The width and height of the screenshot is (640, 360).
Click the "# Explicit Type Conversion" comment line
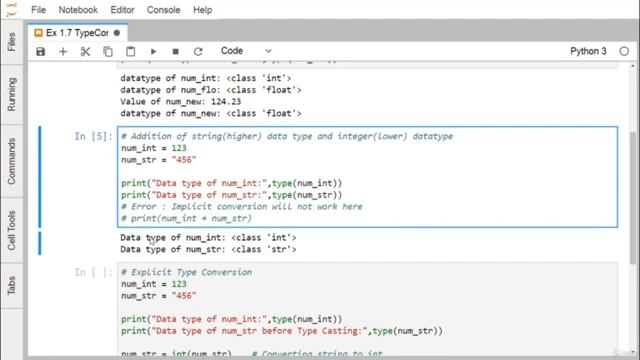click(x=186, y=272)
